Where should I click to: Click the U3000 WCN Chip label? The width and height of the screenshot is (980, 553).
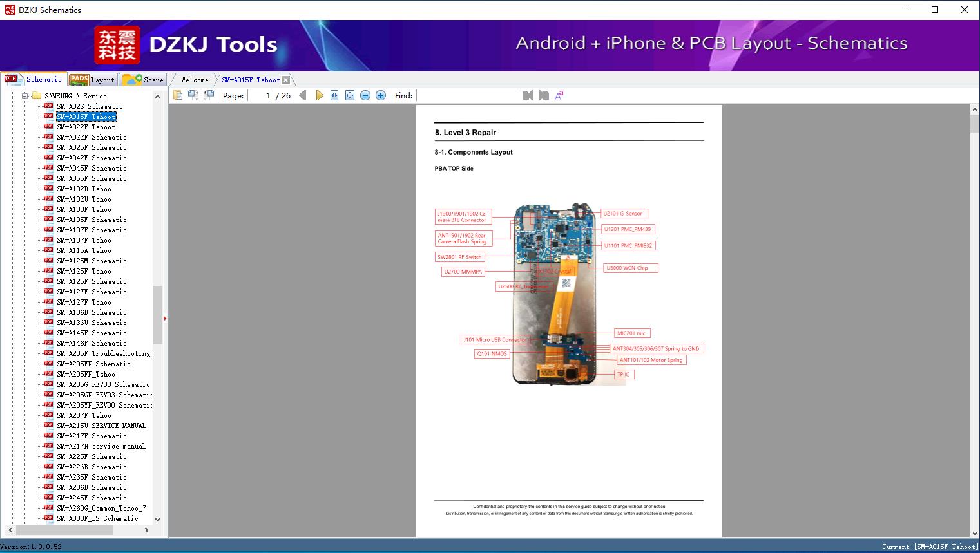(x=631, y=268)
